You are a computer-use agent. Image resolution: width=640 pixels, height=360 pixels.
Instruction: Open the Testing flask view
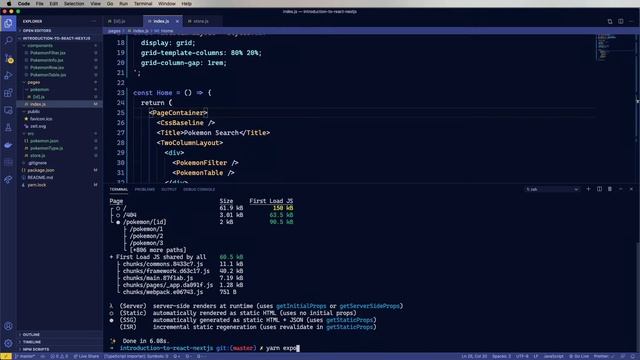coord(8,127)
